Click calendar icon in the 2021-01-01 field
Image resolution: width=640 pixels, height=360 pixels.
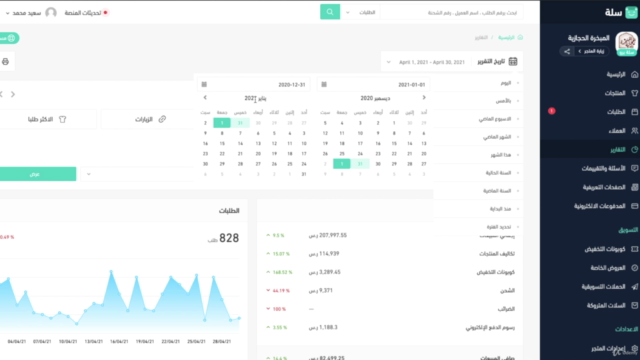324,84
